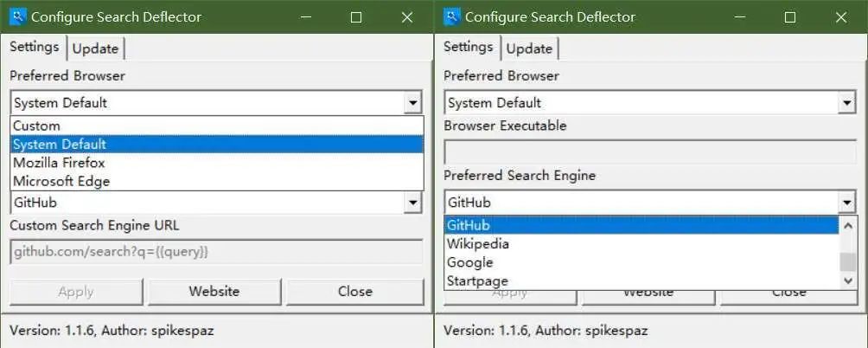Select Google from search engine list

[x=470, y=262]
